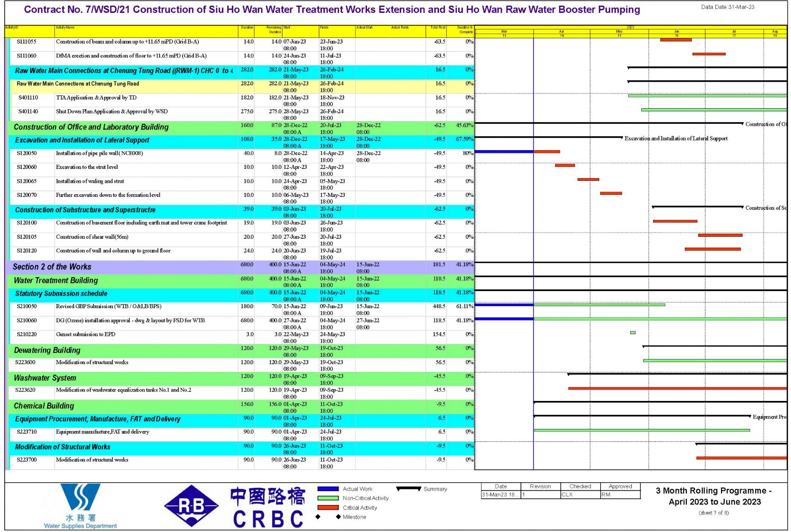
Task: Select the Construction of Substructure and Superstructure group
Action: [x=242, y=212]
